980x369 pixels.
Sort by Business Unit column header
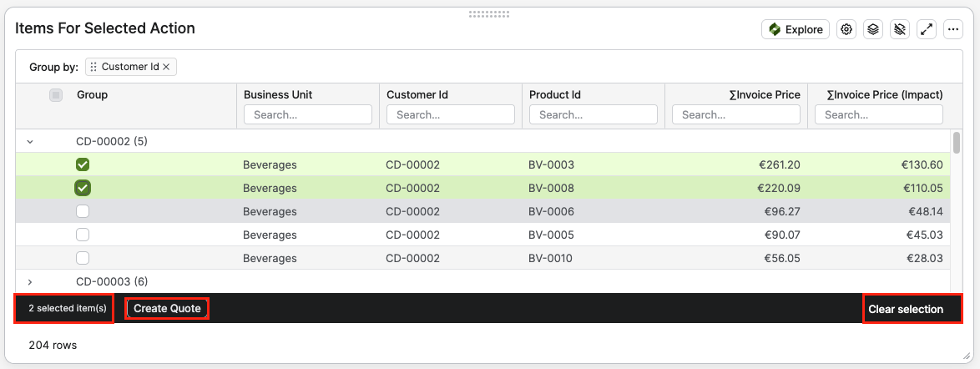click(x=278, y=95)
